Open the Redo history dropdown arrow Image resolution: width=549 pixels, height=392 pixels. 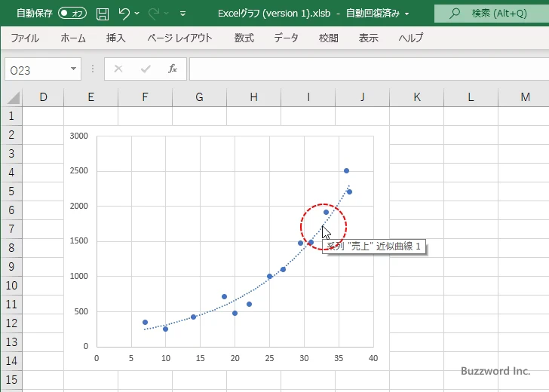tap(167, 14)
